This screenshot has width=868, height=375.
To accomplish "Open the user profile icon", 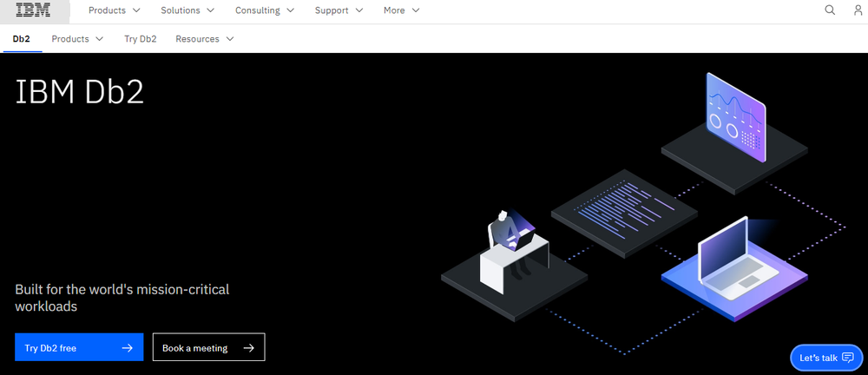I will (x=858, y=10).
